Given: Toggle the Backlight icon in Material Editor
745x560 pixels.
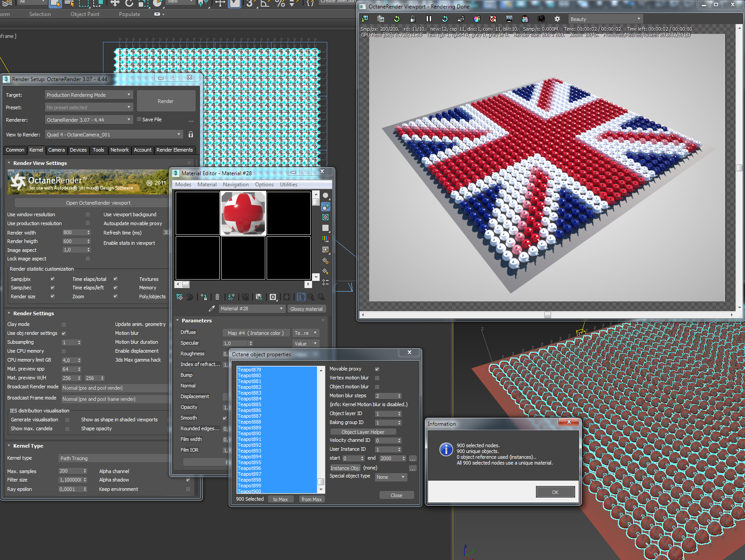Looking at the screenshot, I should click(x=325, y=206).
